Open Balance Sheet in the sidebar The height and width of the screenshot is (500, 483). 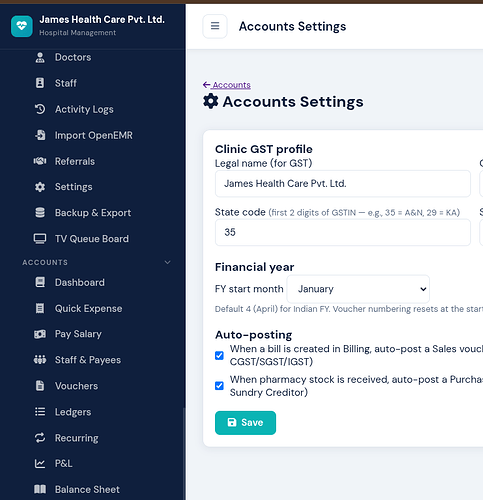pos(87,489)
